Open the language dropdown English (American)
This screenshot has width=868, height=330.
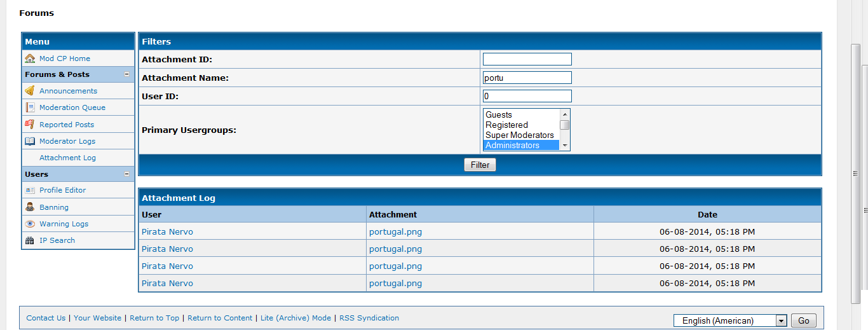coord(730,320)
